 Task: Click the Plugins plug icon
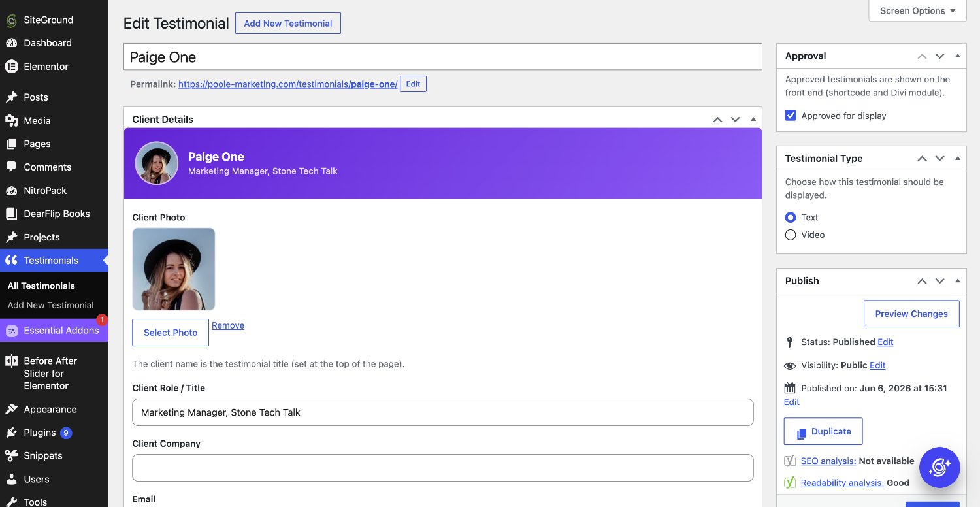[11, 433]
